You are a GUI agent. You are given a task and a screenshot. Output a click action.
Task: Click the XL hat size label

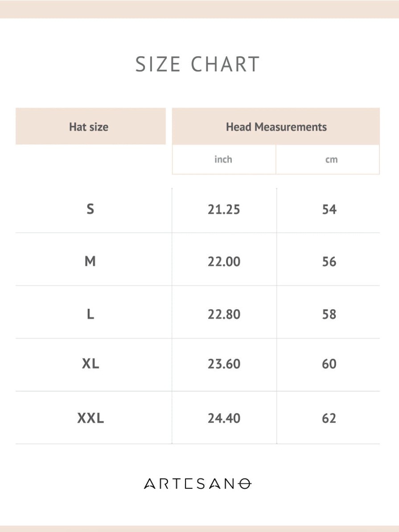click(x=90, y=363)
